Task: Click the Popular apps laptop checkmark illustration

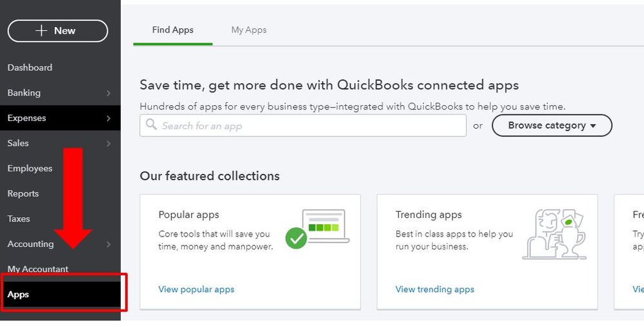Action: click(317, 229)
